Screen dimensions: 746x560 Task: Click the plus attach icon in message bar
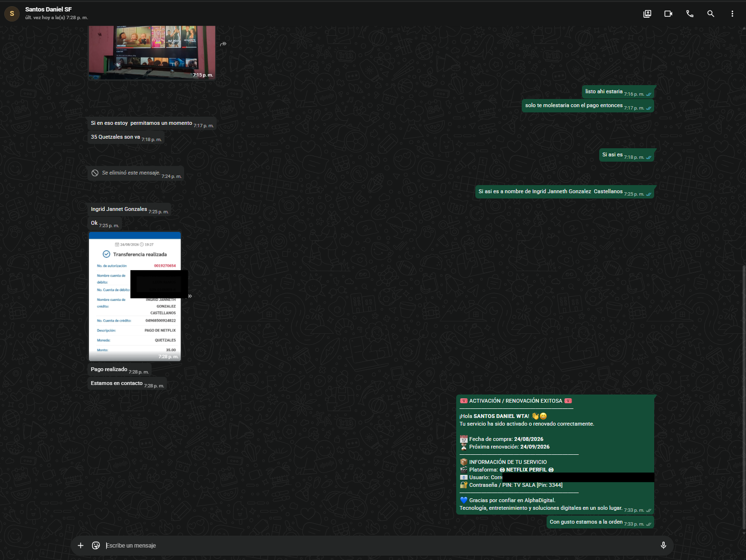pyautogui.click(x=80, y=545)
